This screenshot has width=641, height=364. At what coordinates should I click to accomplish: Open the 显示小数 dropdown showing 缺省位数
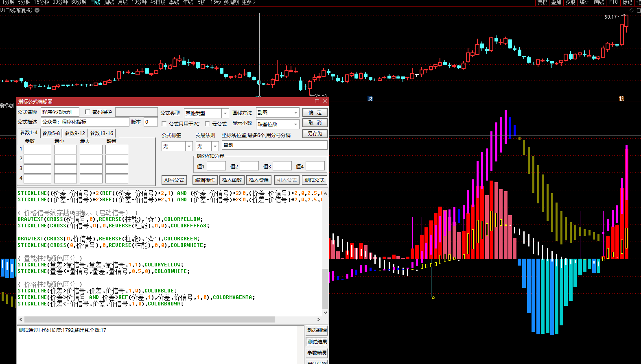coord(295,124)
